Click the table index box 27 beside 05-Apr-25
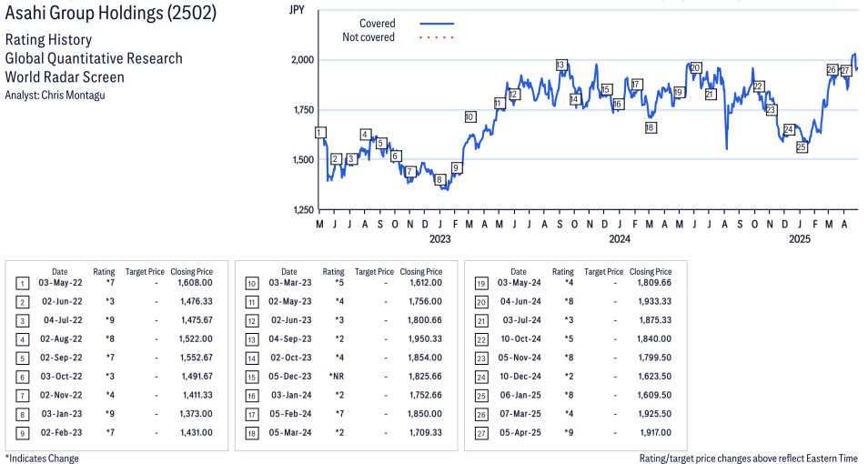The height and width of the screenshot is (464, 868). click(481, 434)
